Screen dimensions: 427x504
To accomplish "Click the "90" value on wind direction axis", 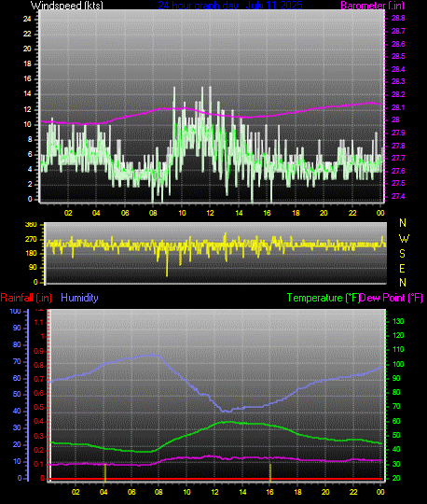I will click(x=33, y=268).
